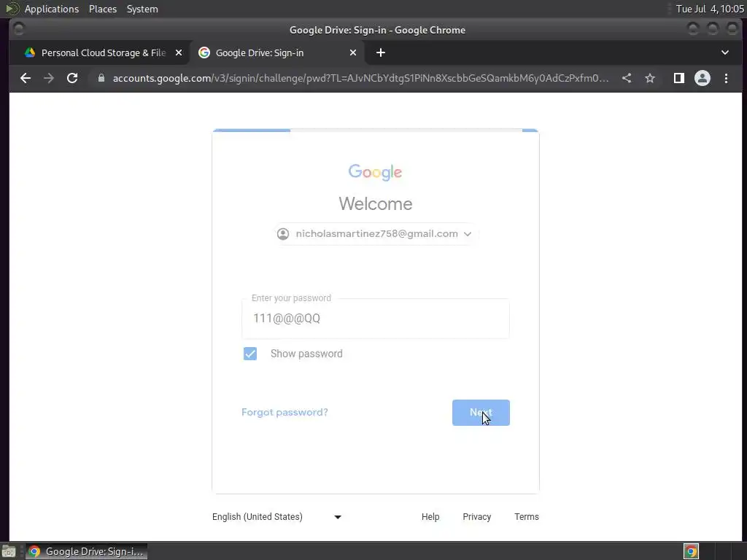Bookmark this page with the star
The width and height of the screenshot is (747, 560).
pos(650,78)
